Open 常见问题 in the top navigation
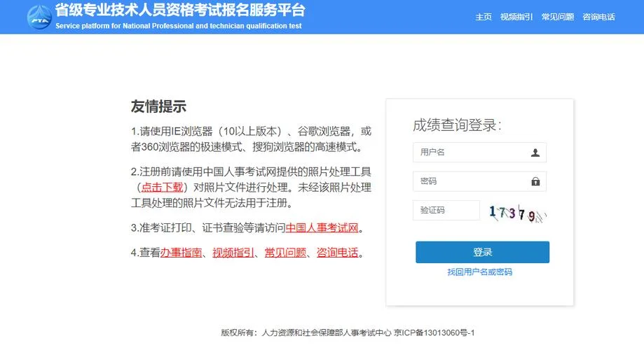644x350 pixels. click(x=557, y=17)
